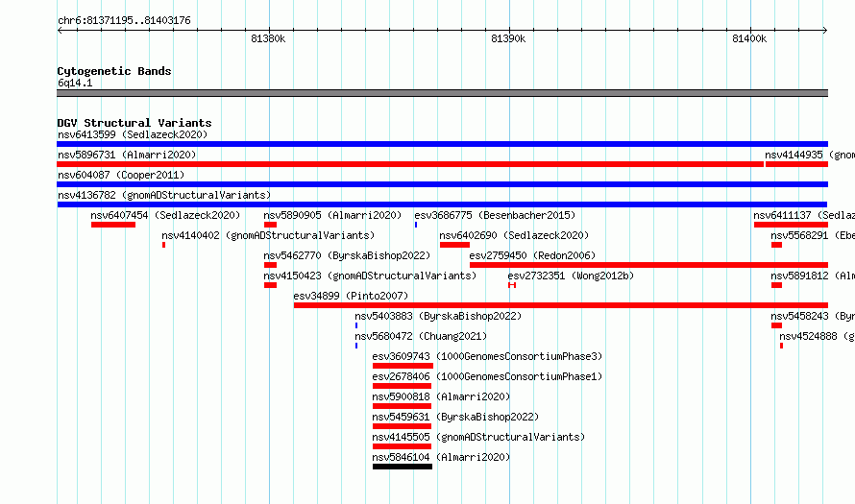Open the nsv5458243 variant label
Screen dimensions: 855x504
813,316
